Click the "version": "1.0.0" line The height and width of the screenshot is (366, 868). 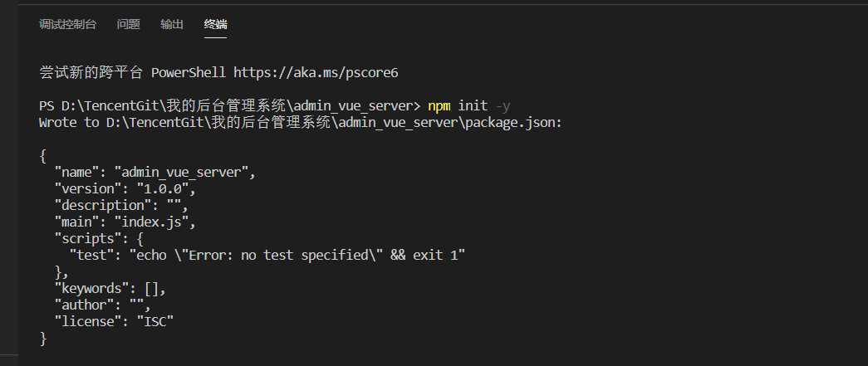[125, 188]
